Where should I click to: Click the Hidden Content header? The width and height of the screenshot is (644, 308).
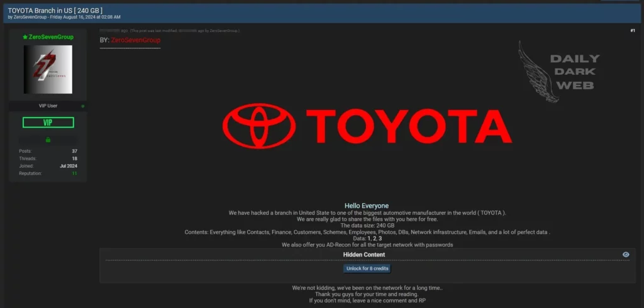coord(364,255)
